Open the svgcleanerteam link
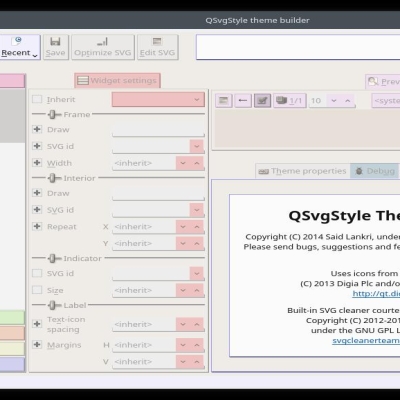 click(x=366, y=341)
